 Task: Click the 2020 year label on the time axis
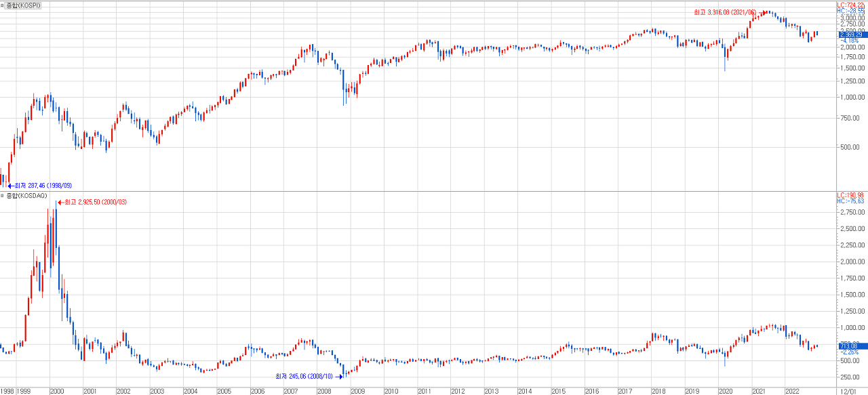(726, 391)
